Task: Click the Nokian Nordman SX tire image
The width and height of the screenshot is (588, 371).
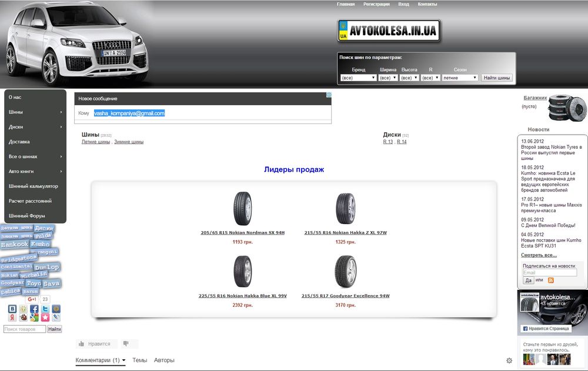Action: (243, 209)
